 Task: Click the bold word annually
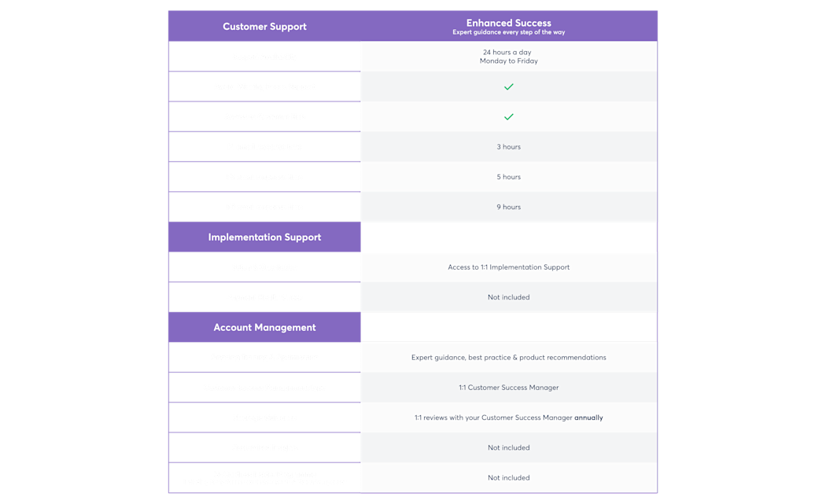(588, 418)
